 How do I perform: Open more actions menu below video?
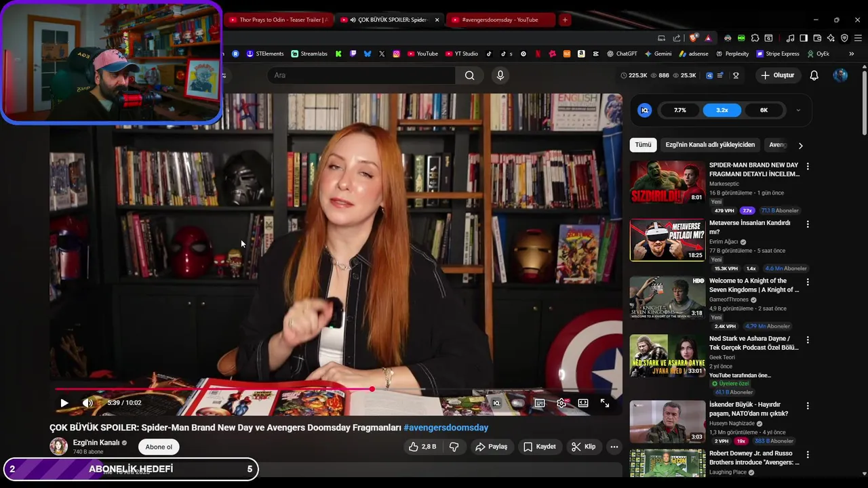(614, 447)
